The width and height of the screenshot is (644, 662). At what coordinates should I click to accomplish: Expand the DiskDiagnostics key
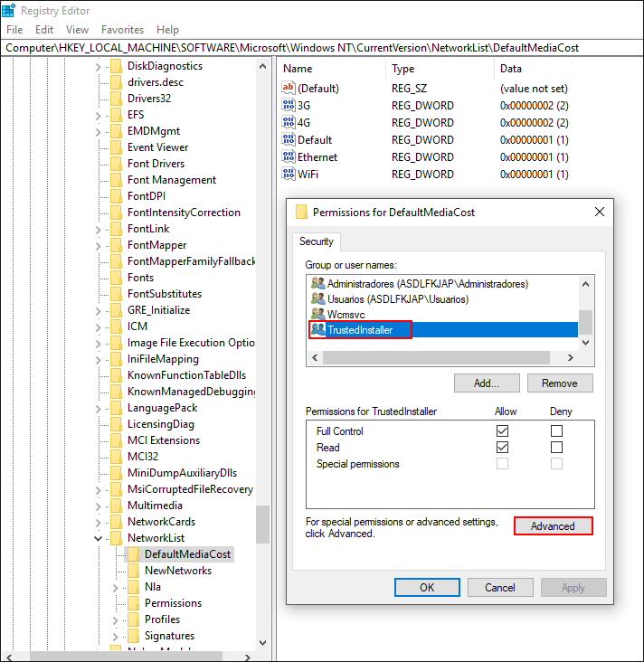tap(98, 67)
